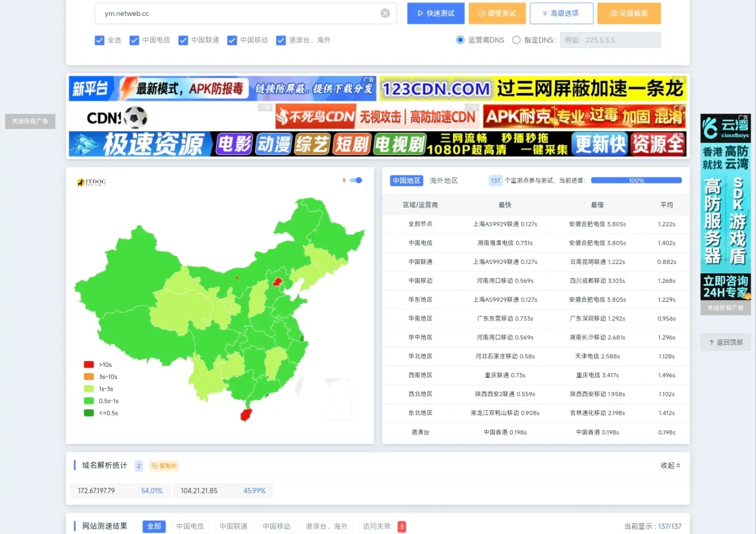Uncheck the 中国电信 checkbox
Image resolution: width=756 pixels, height=534 pixels.
click(x=134, y=40)
